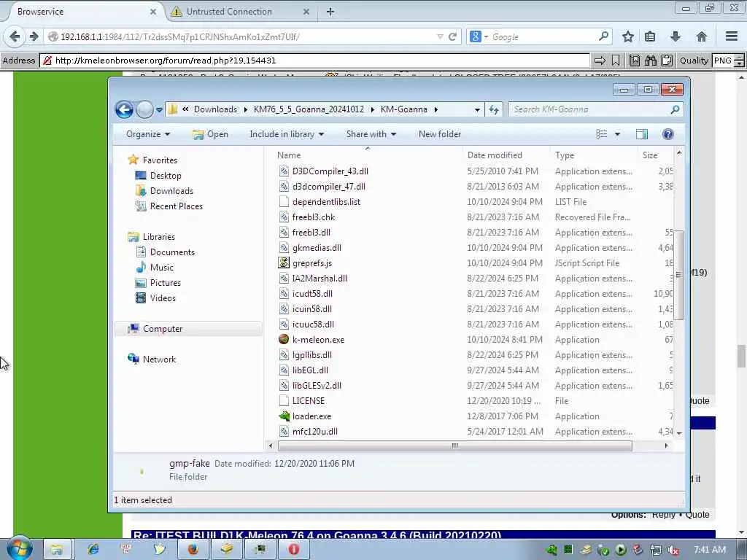Click the Explorer back button
The image size is (747, 560).
(124, 109)
